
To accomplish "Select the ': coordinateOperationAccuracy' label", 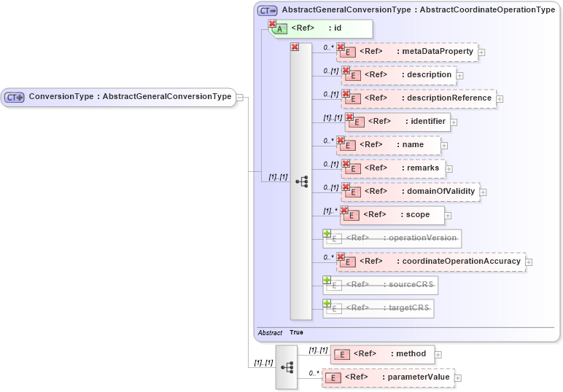I will click(x=459, y=261).
